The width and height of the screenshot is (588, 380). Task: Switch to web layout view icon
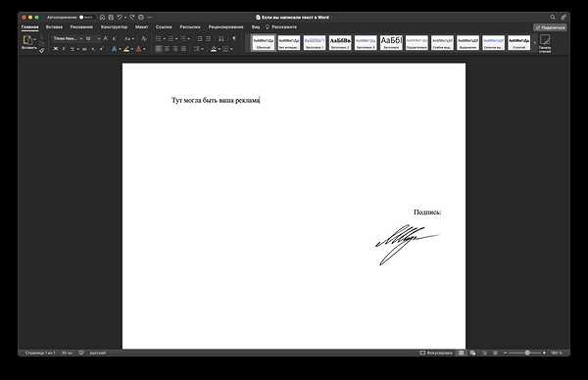pyautogui.click(x=472, y=353)
